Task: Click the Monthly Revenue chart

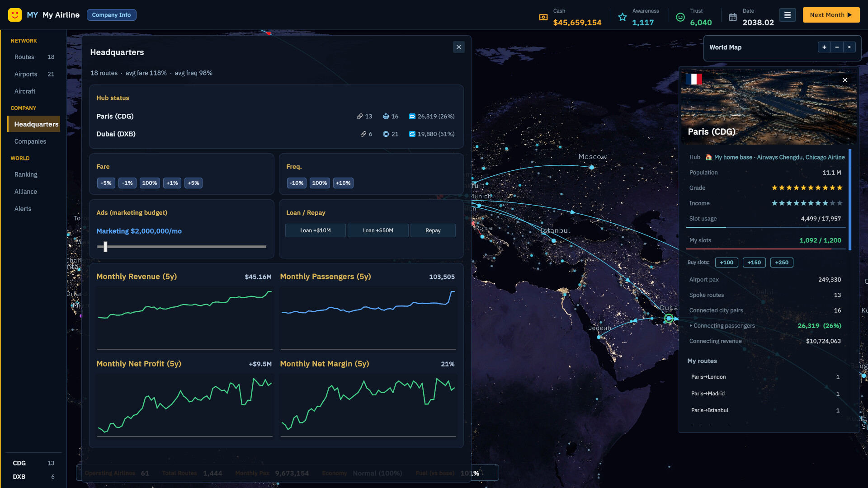Action: (x=184, y=319)
